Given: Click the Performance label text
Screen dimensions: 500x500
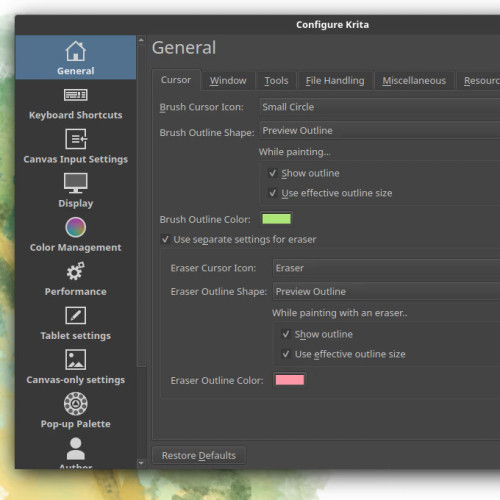Looking at the screenshot, I should [76, 292].
